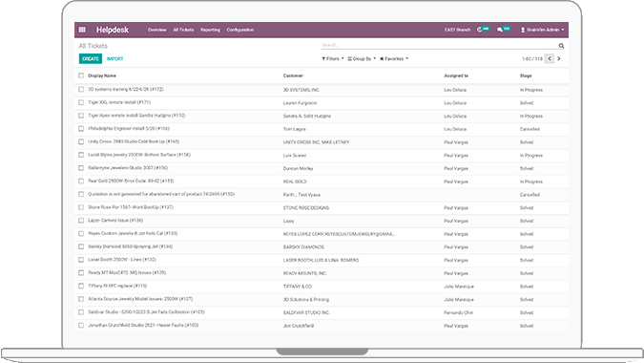This screenshot has width=644, height=363.
Task: Check the Stone Rose Por ticket checkbox
Action: tap(81, 207)
